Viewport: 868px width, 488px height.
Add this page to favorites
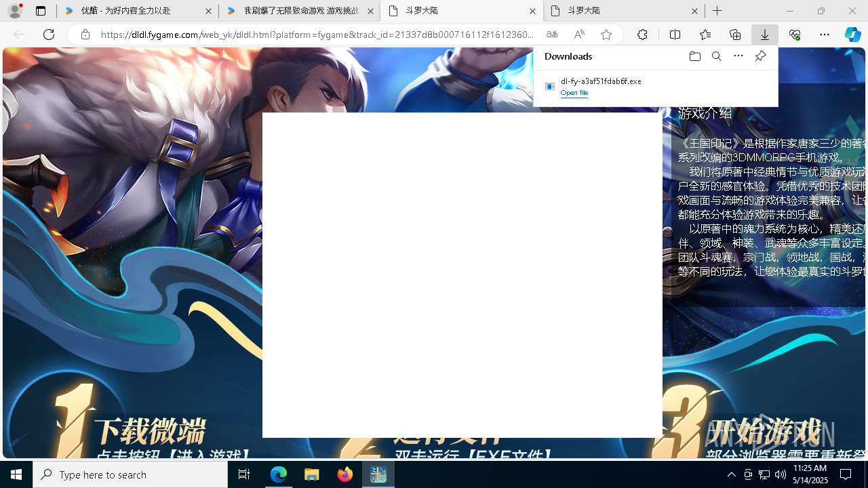point(606,35)
